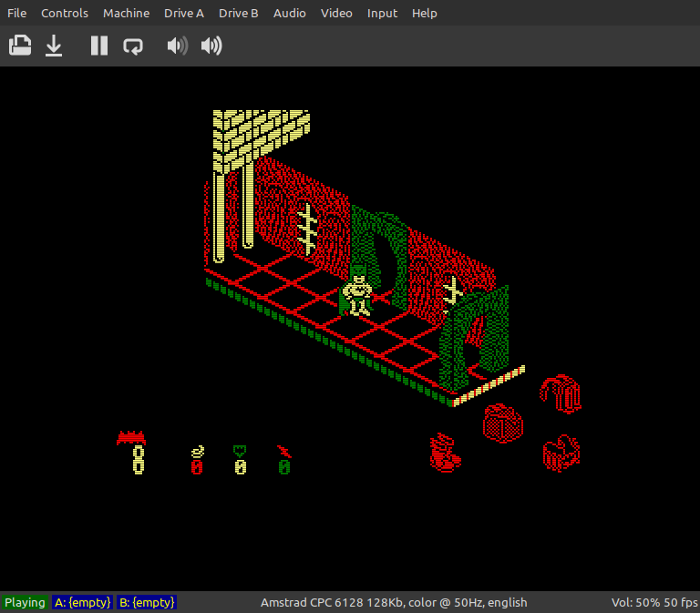This screenshot has width=700, height=613.
Task: Open the Controls menu
Action: pyautogui.click(x=65, y=14)
